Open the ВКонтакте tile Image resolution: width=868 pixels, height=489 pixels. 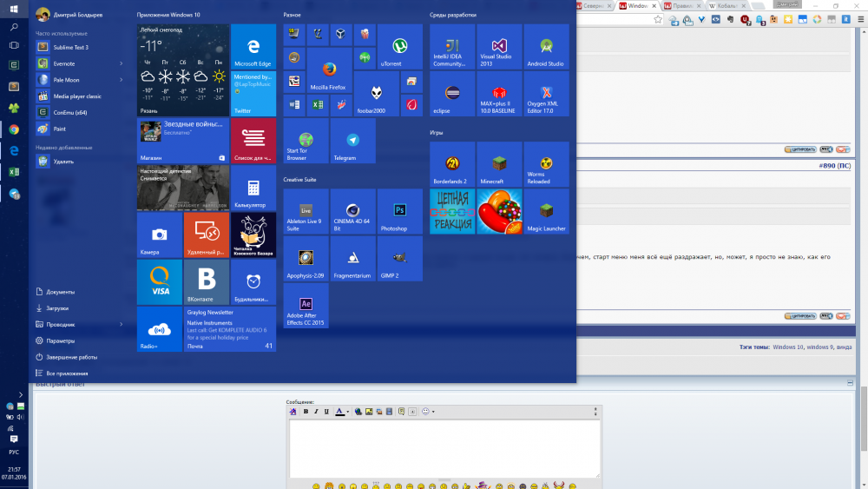coord(206,282)
